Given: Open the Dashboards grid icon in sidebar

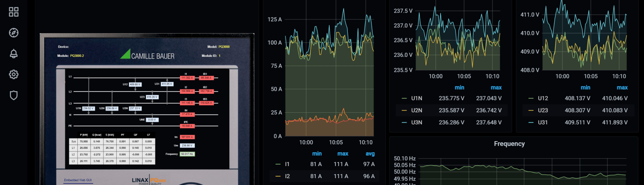Looking at the screenshot, I should (x=14, y=12).
